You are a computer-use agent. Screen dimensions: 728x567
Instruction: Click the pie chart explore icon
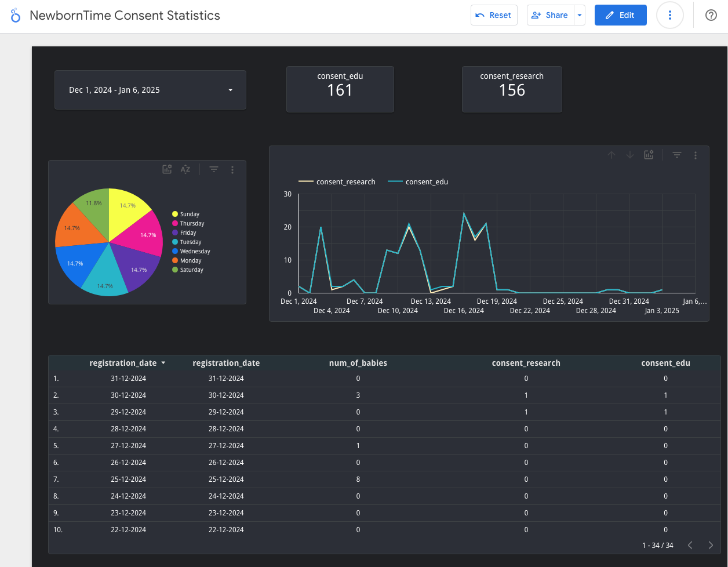(x=167, y=169)
